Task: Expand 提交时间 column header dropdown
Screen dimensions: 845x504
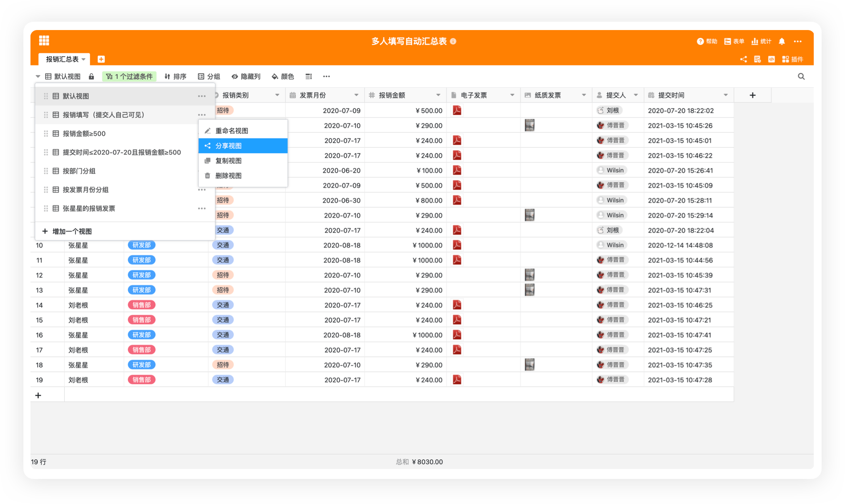Action: pos(725,95)
